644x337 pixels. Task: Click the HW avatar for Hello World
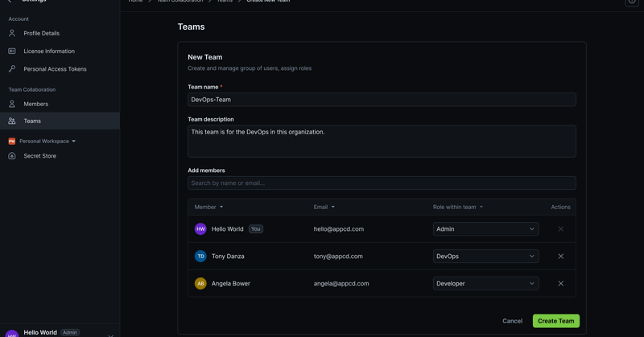pyautogui.click(x=200, y=229)
